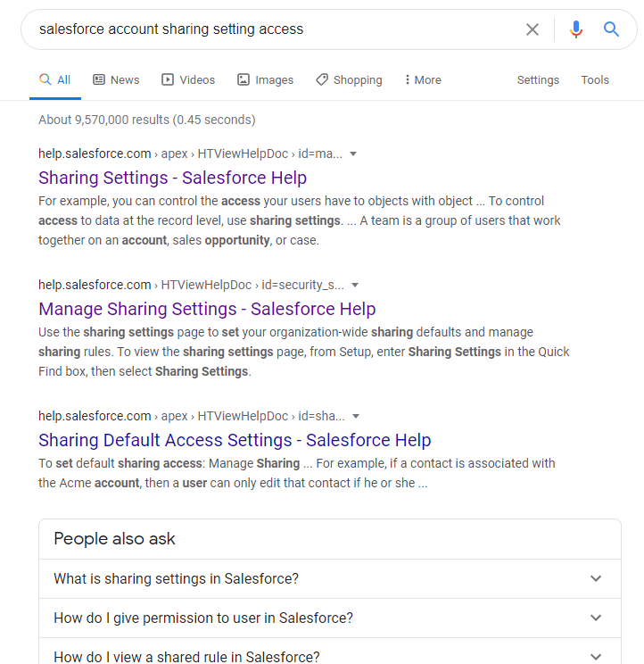Start voice search with microphone icon

[575, 29]
